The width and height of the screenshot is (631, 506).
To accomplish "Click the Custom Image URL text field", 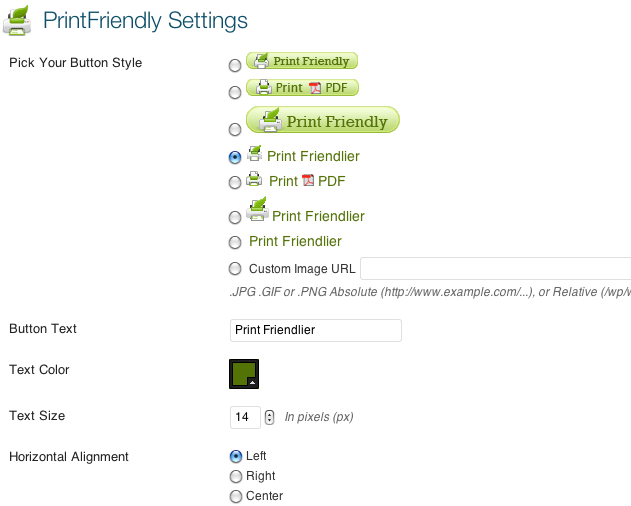I will coord(495,268).
